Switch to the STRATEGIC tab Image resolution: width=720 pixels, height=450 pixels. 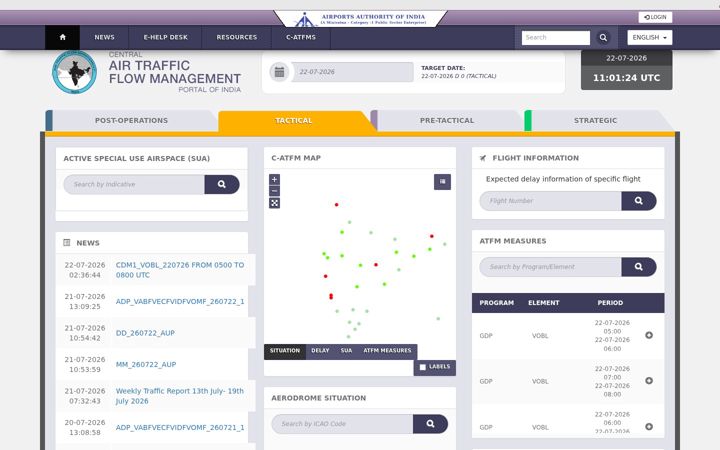pyautogui.click(x=595, y=120)
